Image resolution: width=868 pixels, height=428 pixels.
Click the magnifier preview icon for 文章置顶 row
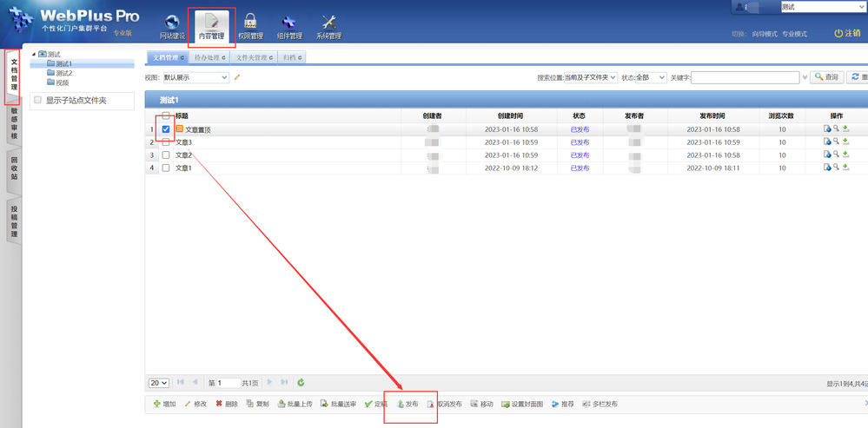click(836, 129)
